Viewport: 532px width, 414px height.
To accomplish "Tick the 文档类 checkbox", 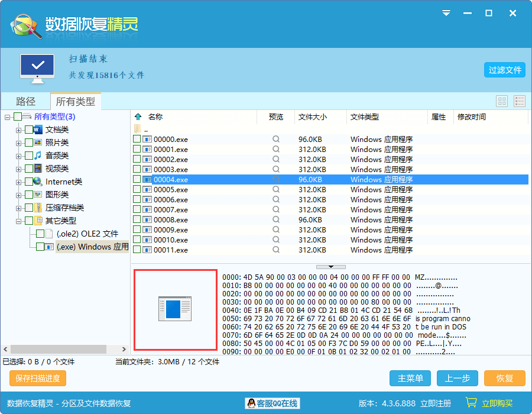I will (x=29, y=130).
